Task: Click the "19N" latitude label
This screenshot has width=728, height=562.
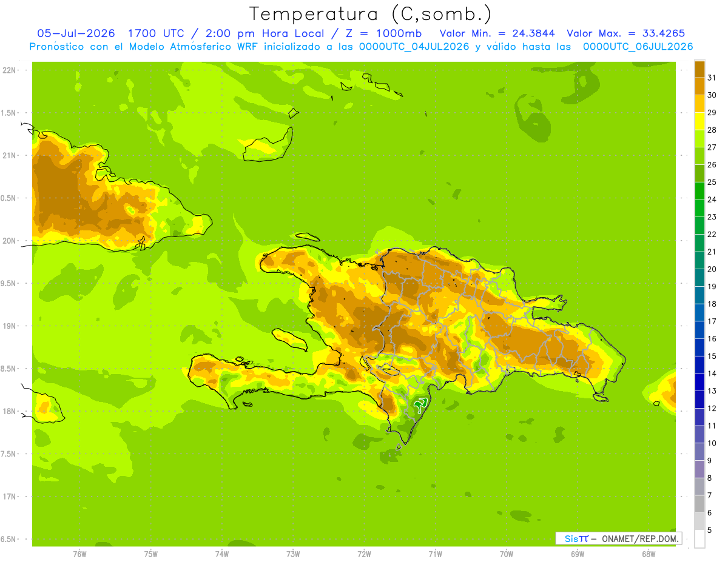Action: tap(9, 326)
